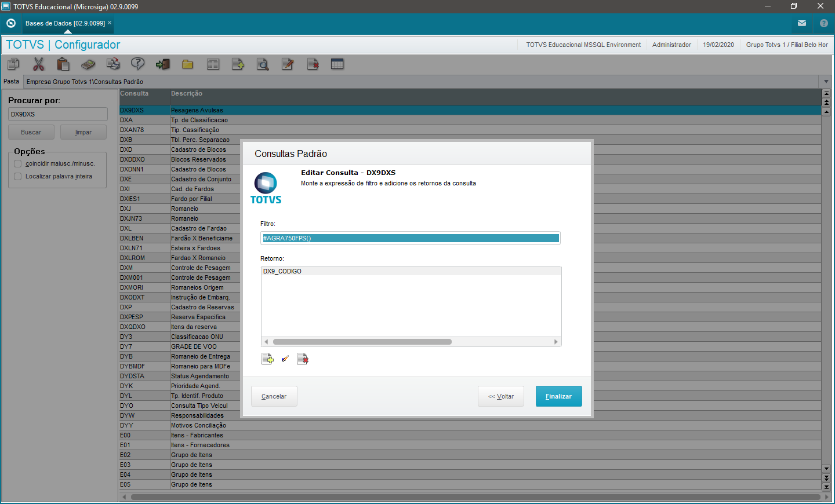This screenshot has width=835, height=504.
Task: Click the main toolbar Include record icon
Action: click(x=238, y=64)
